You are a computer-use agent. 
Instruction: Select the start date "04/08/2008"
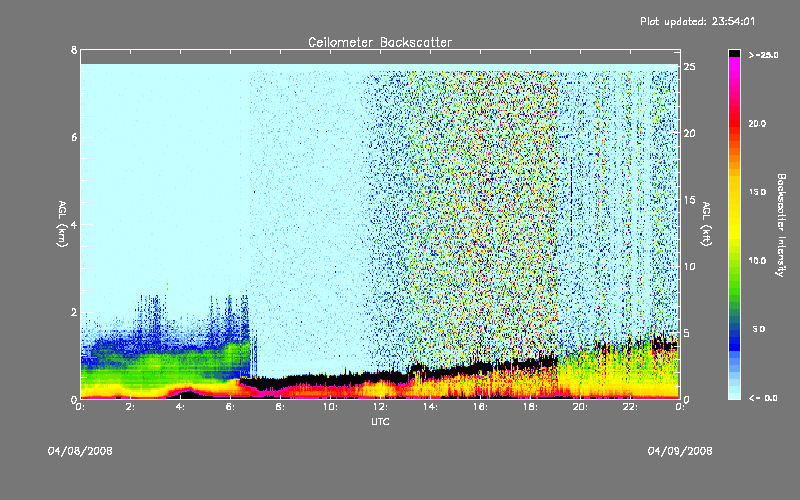click(80, 451)
